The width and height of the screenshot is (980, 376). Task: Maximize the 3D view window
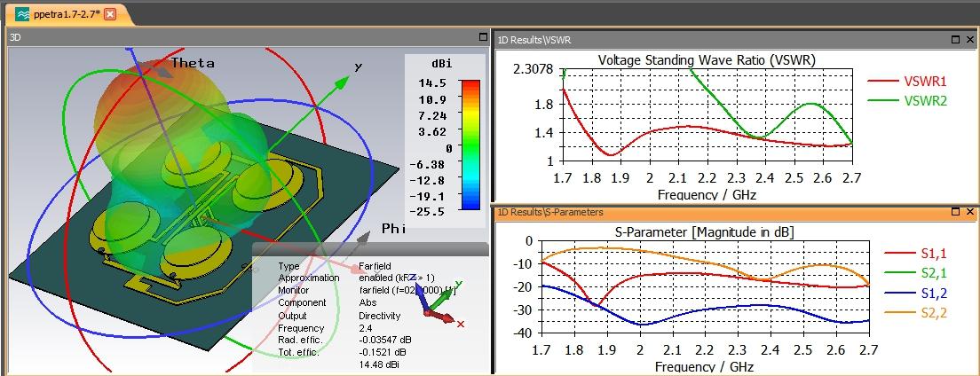click(x=483, y=37)
